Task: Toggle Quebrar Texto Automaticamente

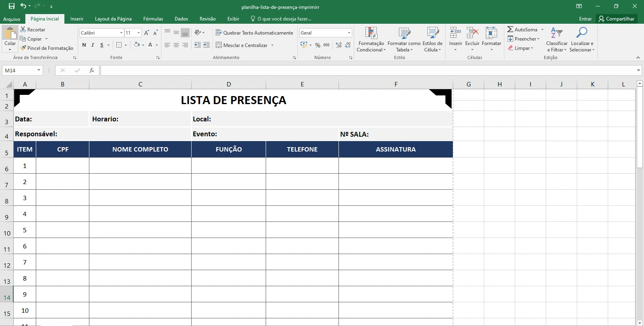Action: tap(254, 33)
